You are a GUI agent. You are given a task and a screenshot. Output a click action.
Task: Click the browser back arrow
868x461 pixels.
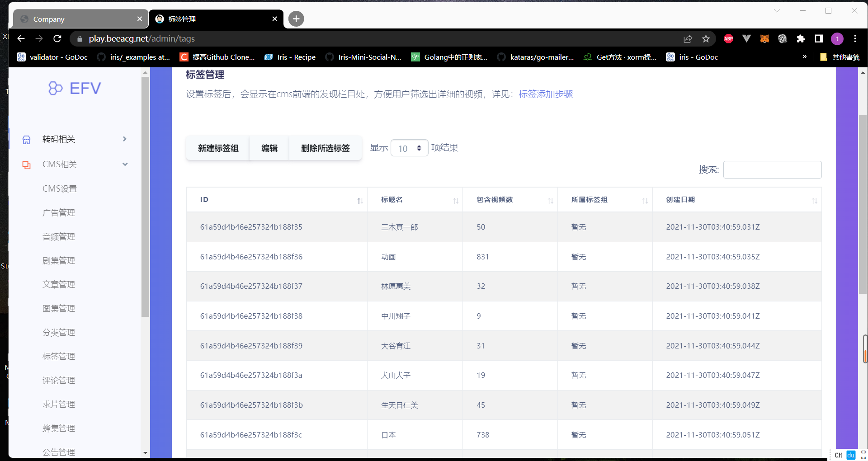tap(21, 39)
